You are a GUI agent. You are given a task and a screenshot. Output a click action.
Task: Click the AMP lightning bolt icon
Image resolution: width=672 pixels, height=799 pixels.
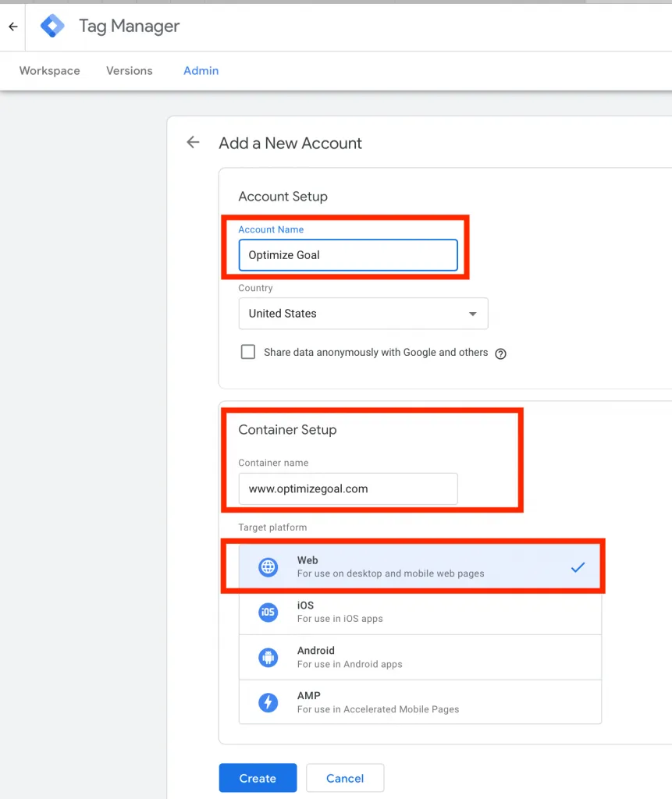click(268, 702)
